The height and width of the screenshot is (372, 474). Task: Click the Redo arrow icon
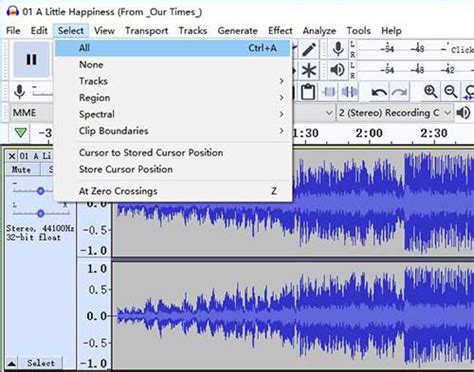tap(399, 92)
